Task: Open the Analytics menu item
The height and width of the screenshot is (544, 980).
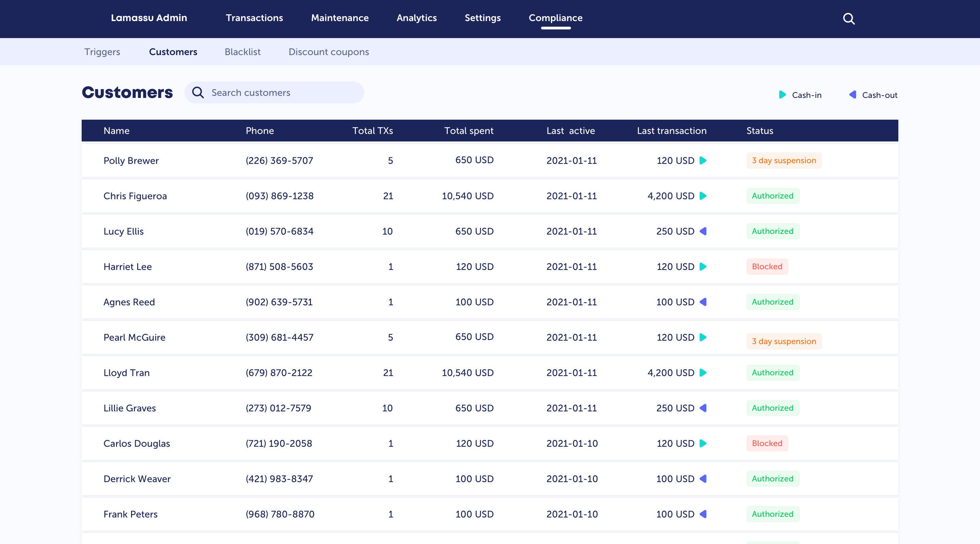Action: [x=416, y=18]
